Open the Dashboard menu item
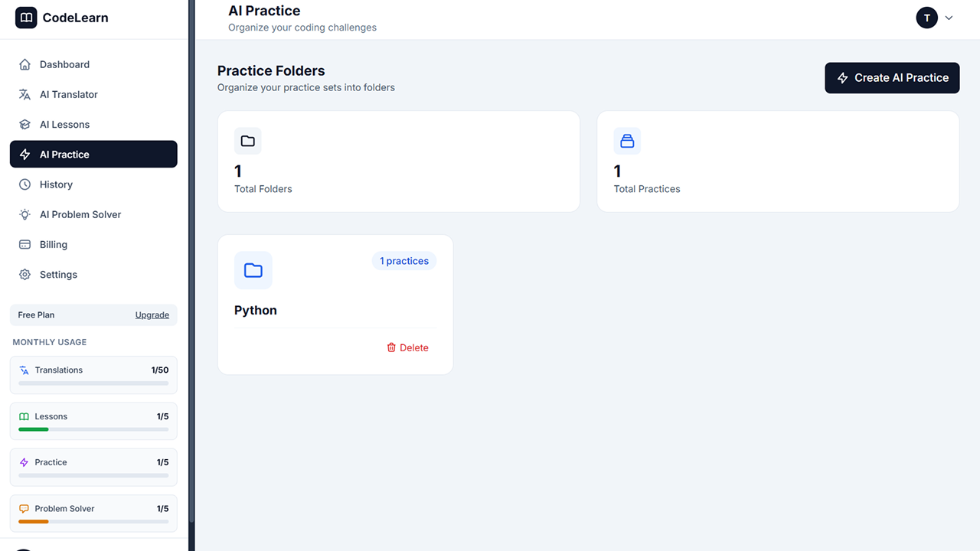Screen dimensions: 980x551 tap(64, 65)
